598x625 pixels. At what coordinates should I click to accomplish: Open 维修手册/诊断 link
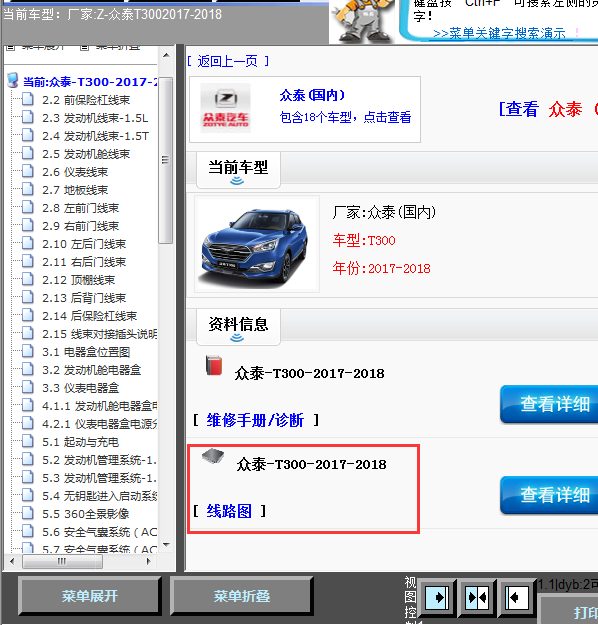click(x=255, y=420)
